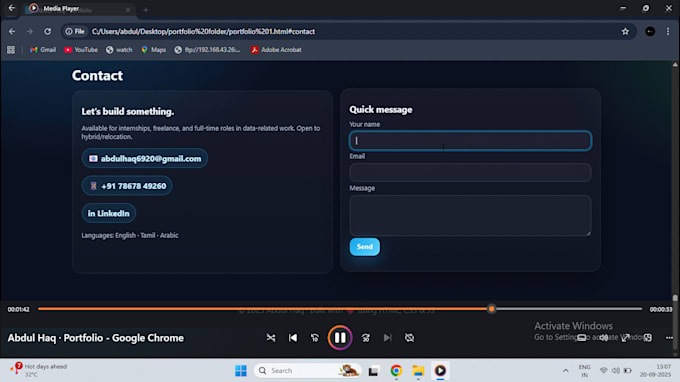Open the subtitles and captions button
680x382 pixels.
point(582,337)
